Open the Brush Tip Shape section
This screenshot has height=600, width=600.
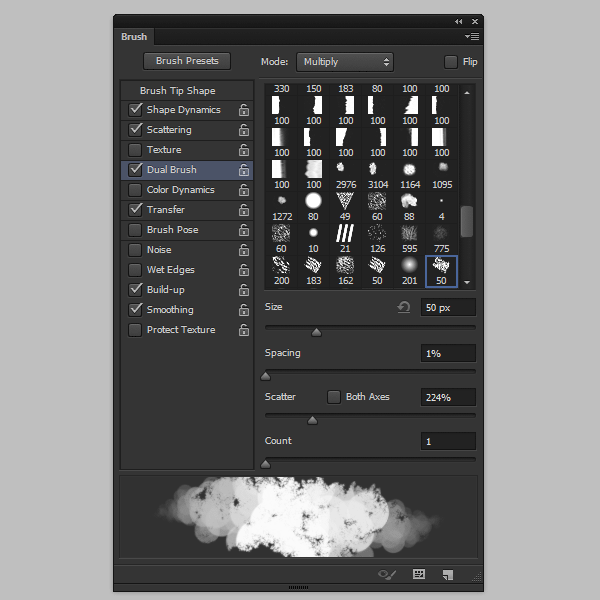coord(177,91)
